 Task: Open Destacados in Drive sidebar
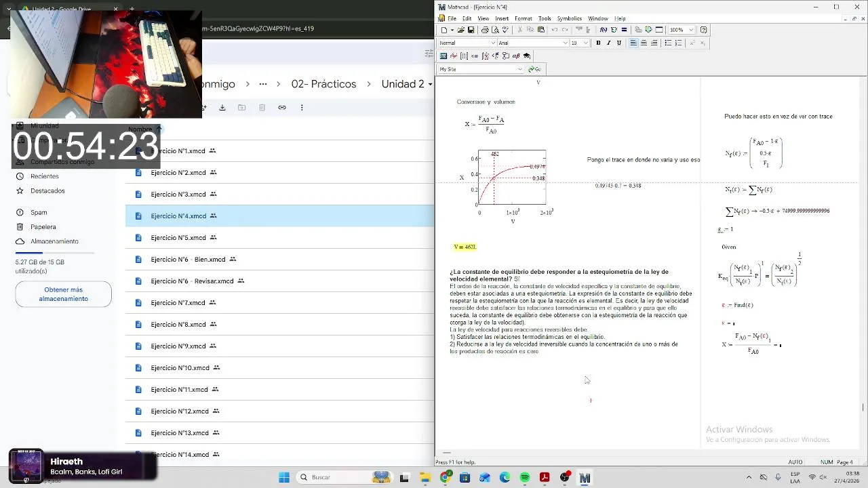(x=47, y=190)
